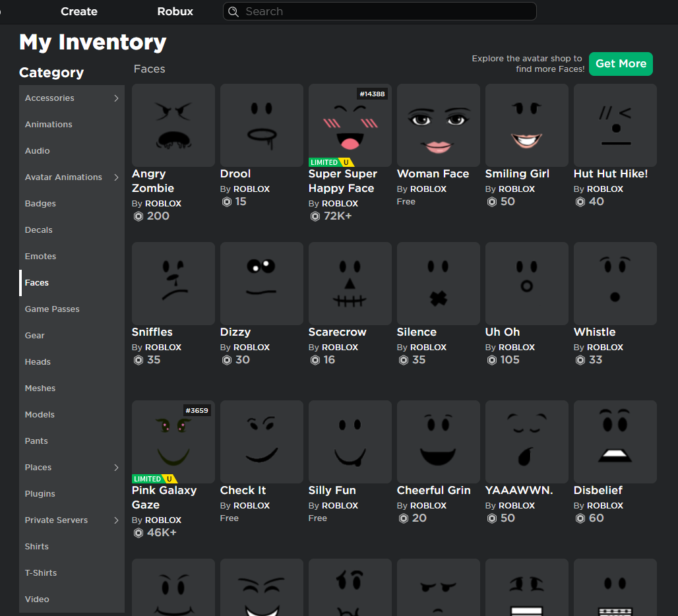Screen dimensions: 678x616
Task: Select the Models category
Action: tap(72, 415)
